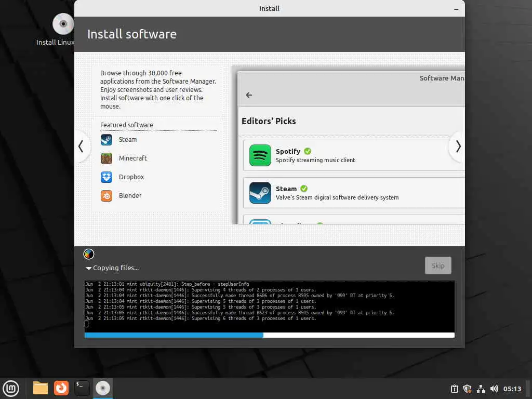Click Valve's Steam digital software delivery text
532x399 pixels.
pos(337,197)
